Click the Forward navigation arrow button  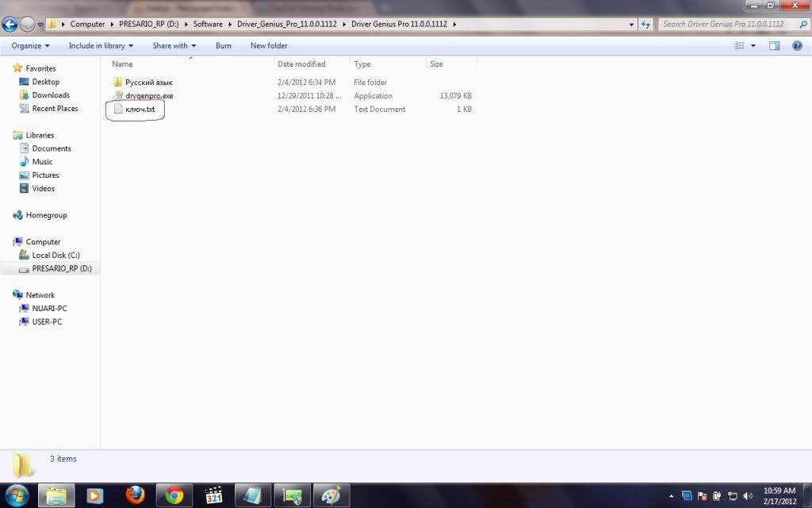(27, 24)
